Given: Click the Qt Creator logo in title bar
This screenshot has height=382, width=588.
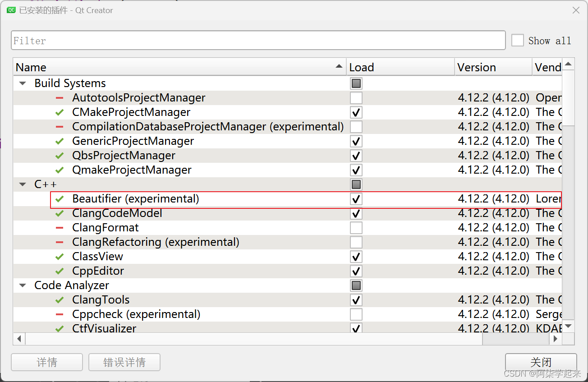Looking at the screenshot, I should pyautogui.click(x=11, y=10).
